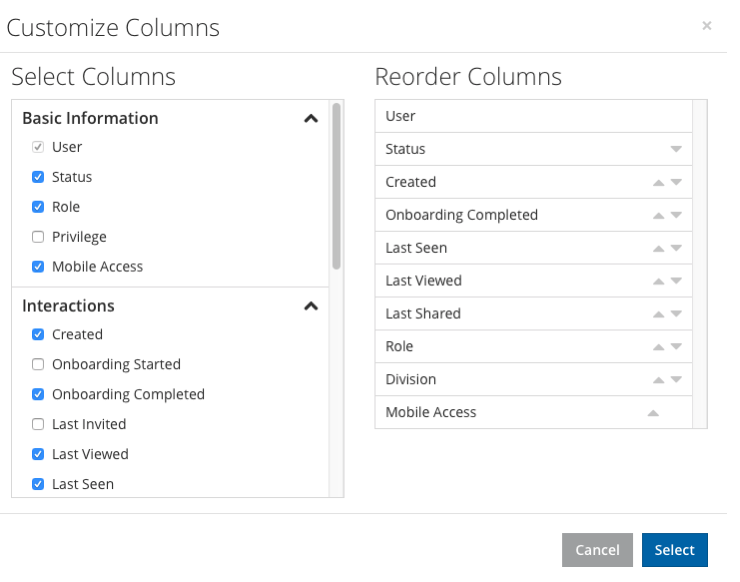Move Status column down in reorder list
Viewport: 740px width, 582px height.
(676, 149)
